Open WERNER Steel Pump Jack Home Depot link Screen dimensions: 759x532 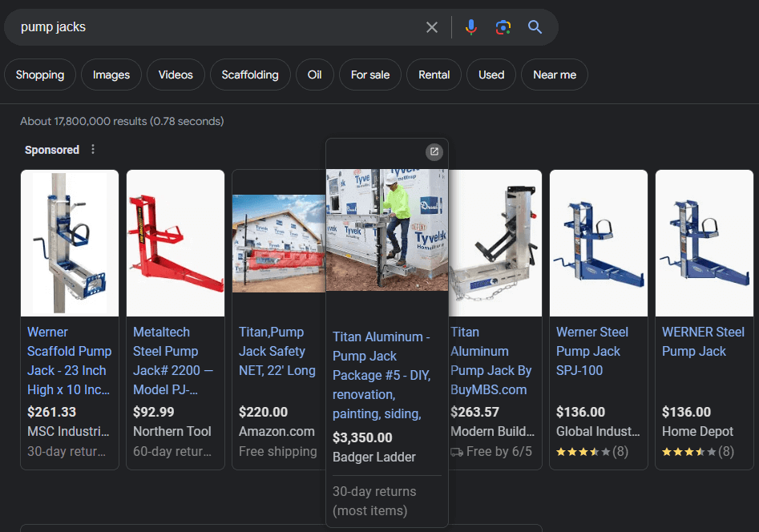click(x=704, y=341)
